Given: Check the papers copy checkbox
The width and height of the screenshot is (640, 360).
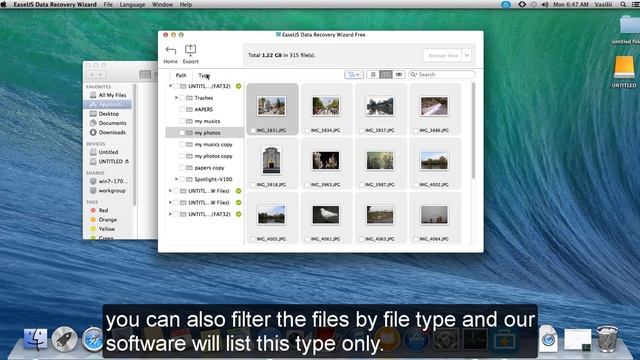Looking at the screenshot, I should (x=182, y=168).
